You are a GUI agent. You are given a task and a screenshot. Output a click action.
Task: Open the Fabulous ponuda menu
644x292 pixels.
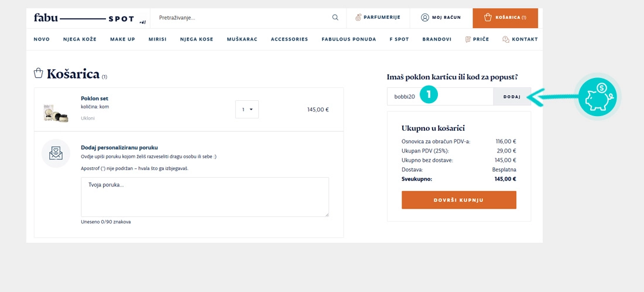tap(349, 39)
